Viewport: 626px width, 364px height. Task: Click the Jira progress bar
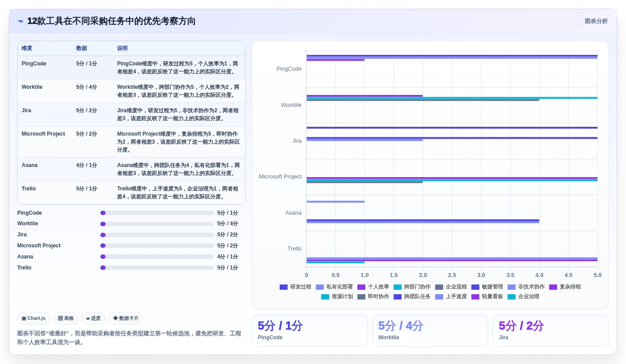coord(157,235)
